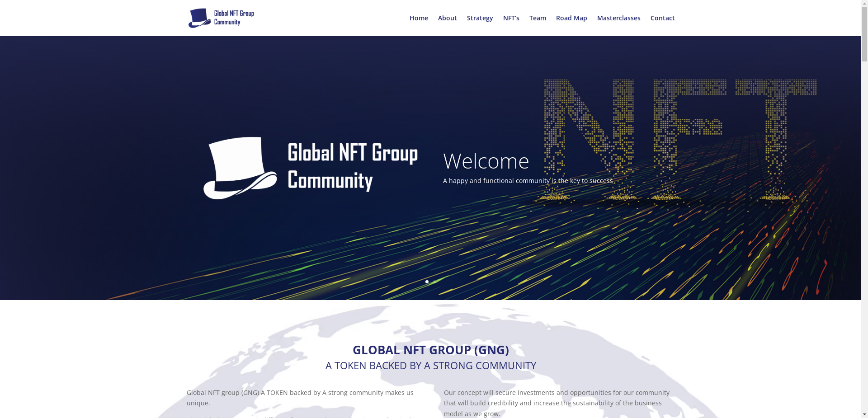Viewport: 868px width, 418px height.
Task: Open the Team page
Action: click(538, 18)
